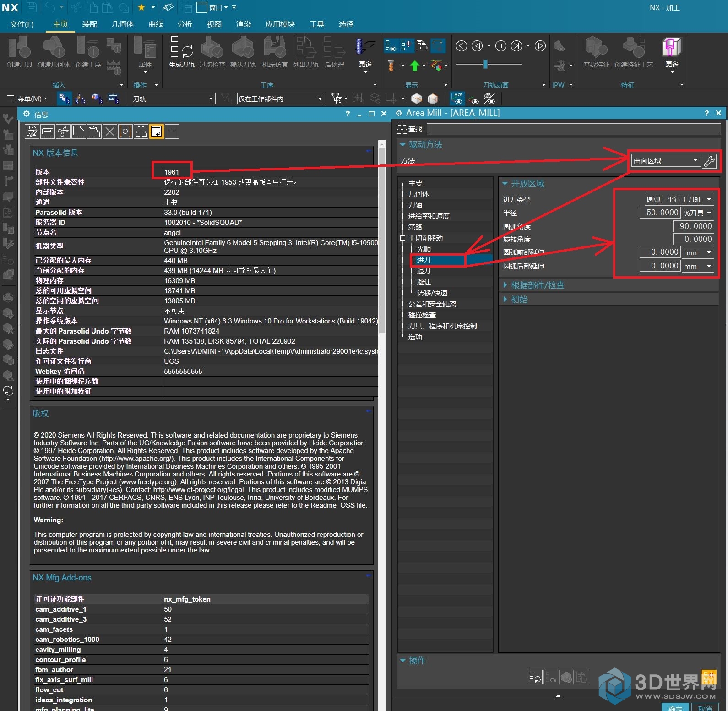Move the tool path animation speed slider
Viewport: 728px width, 711px height.
pyautogui.click(x=485, y=64)
